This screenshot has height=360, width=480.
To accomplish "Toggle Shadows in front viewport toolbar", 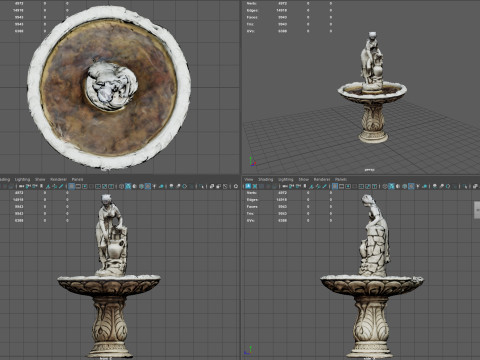I will pyautogui.click(x=161, y=186).
